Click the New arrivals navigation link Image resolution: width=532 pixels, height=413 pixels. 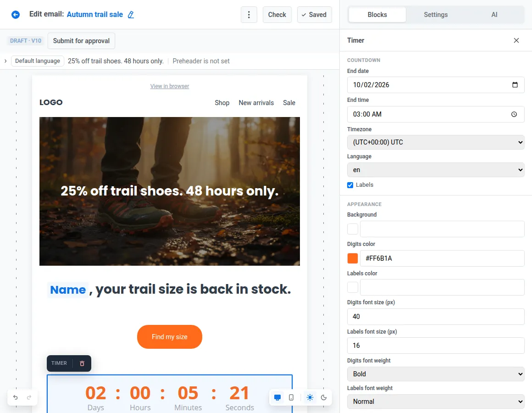[256, 103]
